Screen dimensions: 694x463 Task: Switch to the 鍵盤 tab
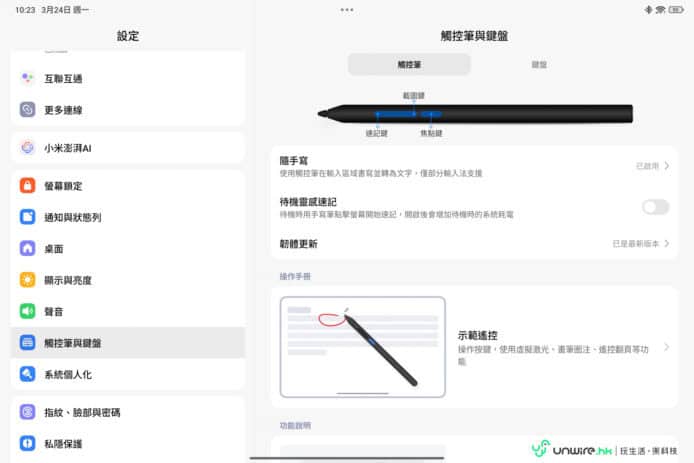pyautogui.click(x=539, y=64)
